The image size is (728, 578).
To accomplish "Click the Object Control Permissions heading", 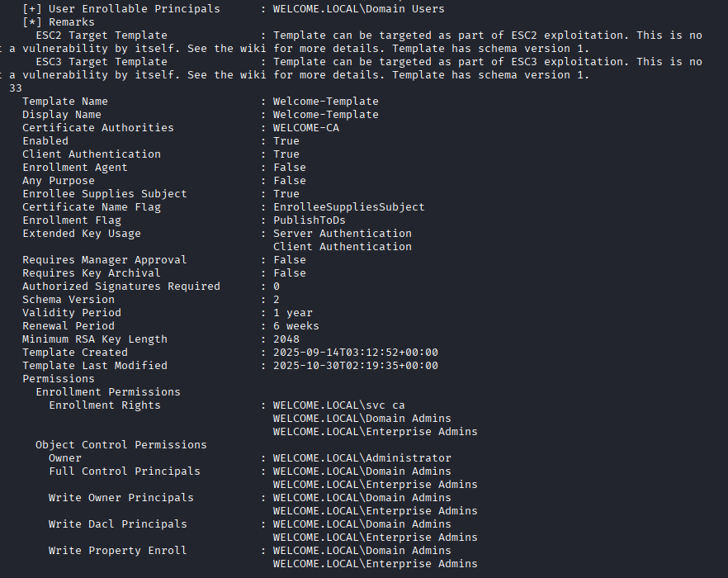I will (x=121, y=445).
